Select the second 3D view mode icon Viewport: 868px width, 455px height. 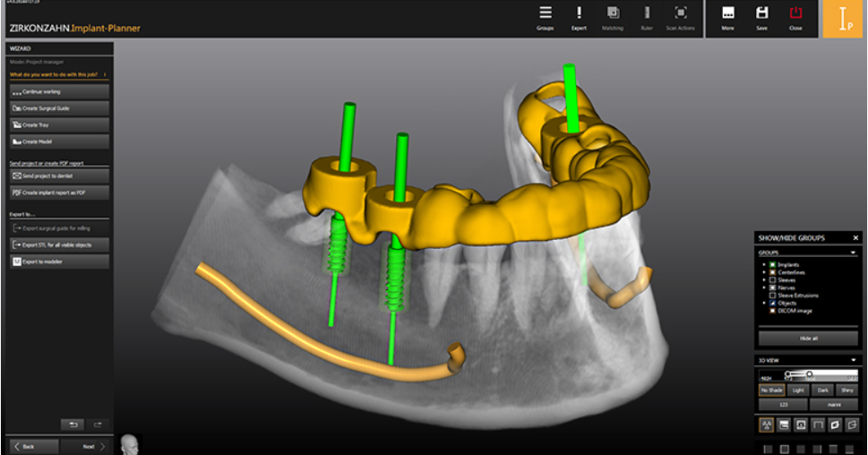[783, 425]
